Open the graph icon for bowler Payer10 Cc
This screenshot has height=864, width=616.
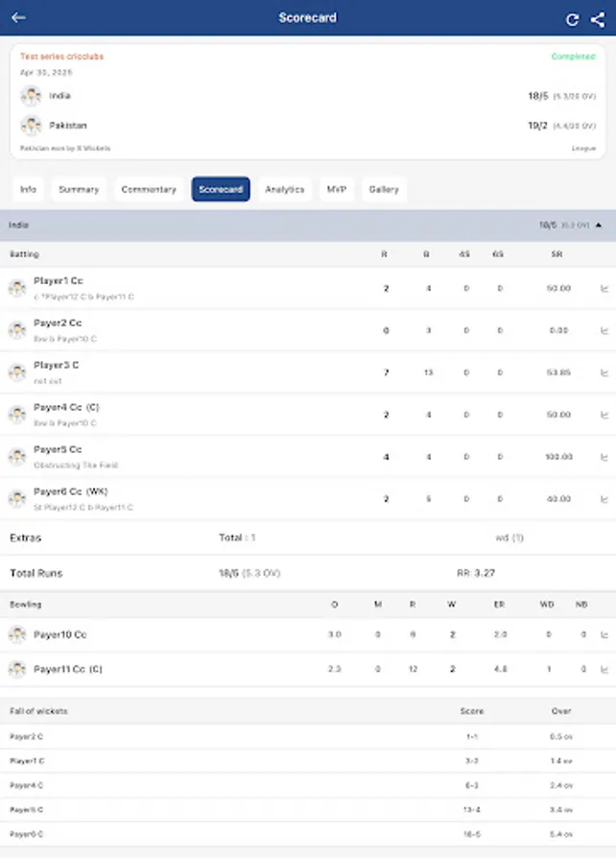coord(604,635)
